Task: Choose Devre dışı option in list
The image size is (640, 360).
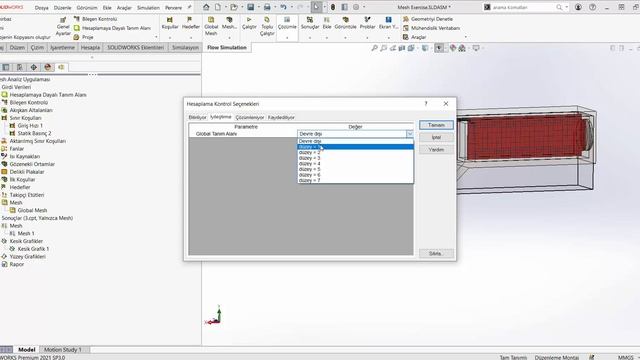Action: (x=355, y=141)
